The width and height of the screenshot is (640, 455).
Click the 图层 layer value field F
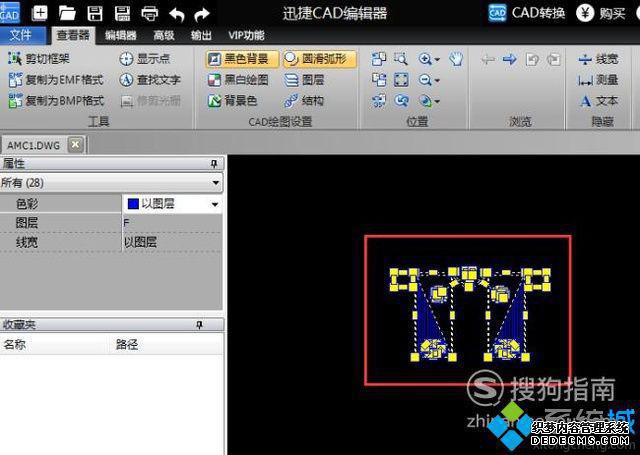pyautogui.click(x=172, y=223)
